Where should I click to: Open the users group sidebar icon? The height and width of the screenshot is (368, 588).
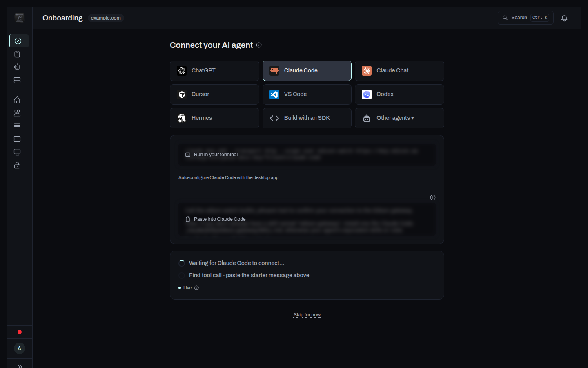(17, 113)
